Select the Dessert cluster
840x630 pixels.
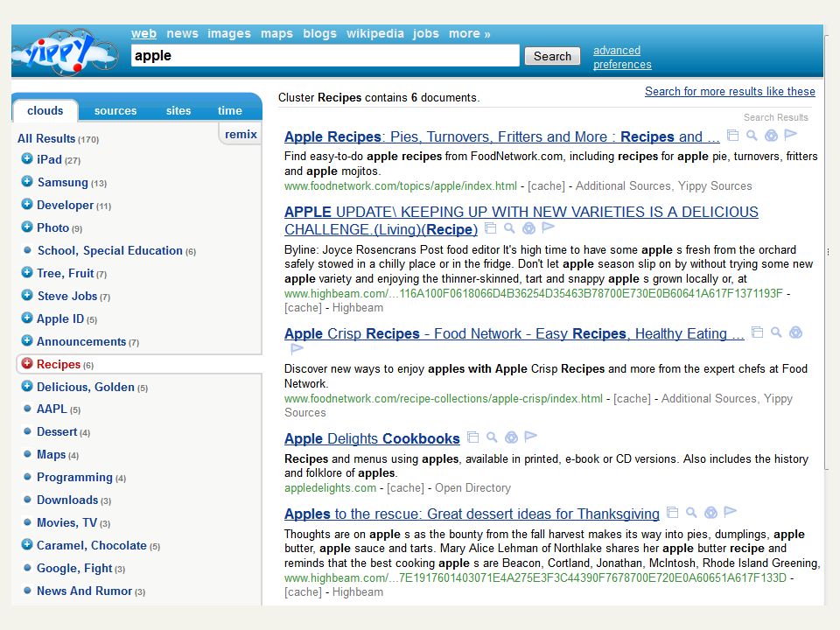click(57, 431)
